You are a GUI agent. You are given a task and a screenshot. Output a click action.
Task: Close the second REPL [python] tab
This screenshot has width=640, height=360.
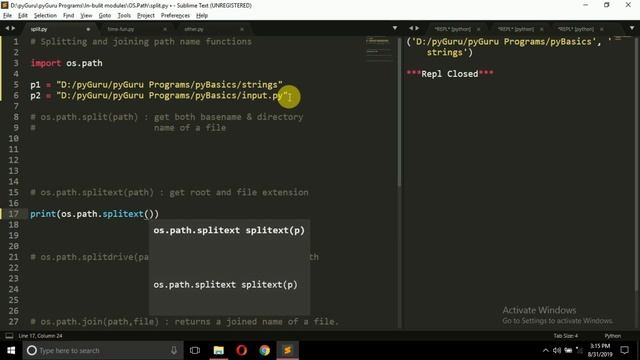542,29
